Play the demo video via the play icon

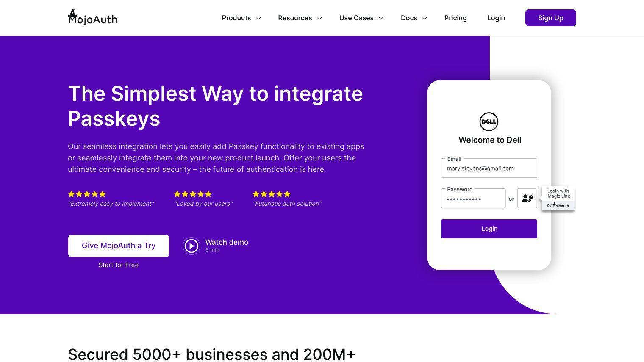coord(192,246)
